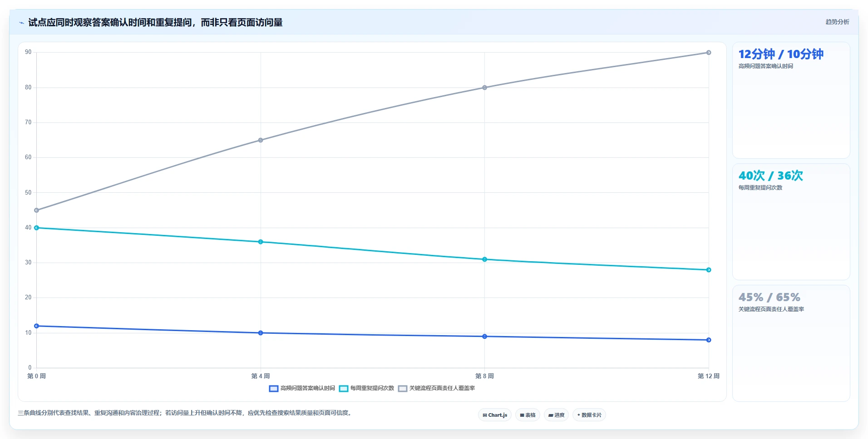Viewport: 868px width, 439px height.
Task: Click the dark blue data point at 第 8 周
Action: [484, 337]
